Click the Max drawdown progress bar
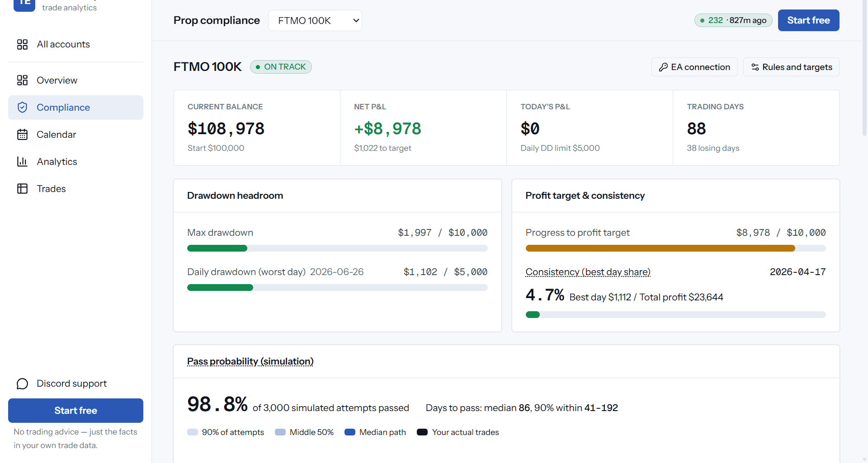The height and width of the screenshot is (463, 868). (x=337, y=248)
